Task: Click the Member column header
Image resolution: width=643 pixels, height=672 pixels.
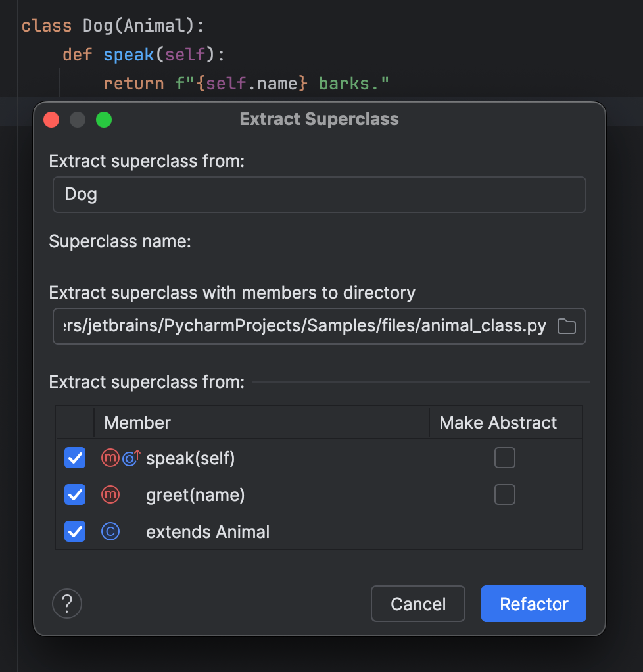Action: (137, 422)
